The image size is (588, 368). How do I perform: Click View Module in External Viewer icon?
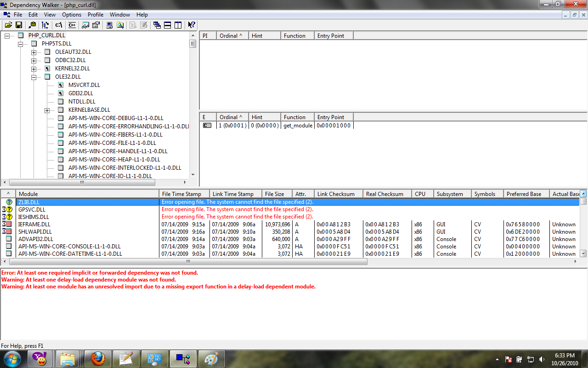[85, 25]
